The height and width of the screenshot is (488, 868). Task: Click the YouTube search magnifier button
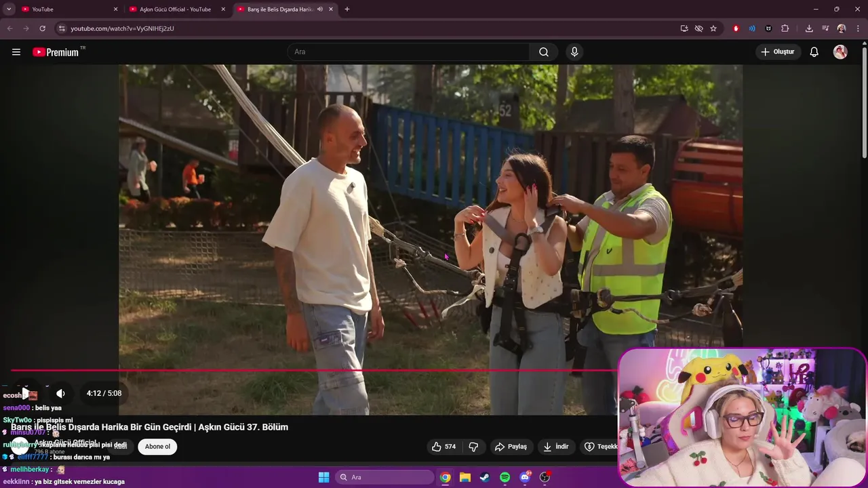tap(544, 52)
